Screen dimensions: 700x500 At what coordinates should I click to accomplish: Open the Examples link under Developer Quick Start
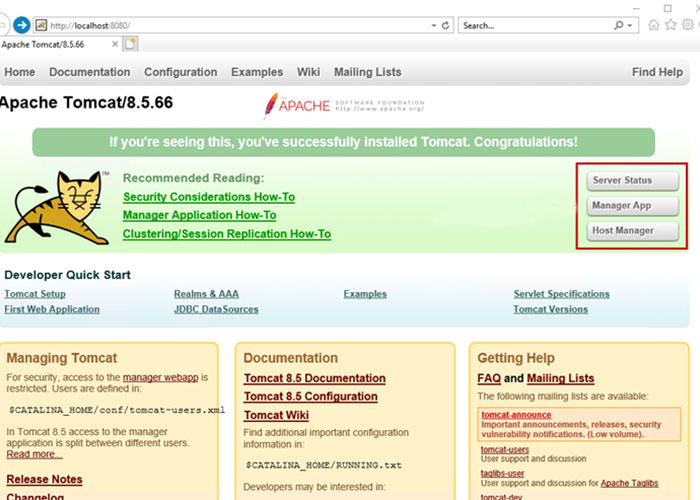[x=365, y=294]
